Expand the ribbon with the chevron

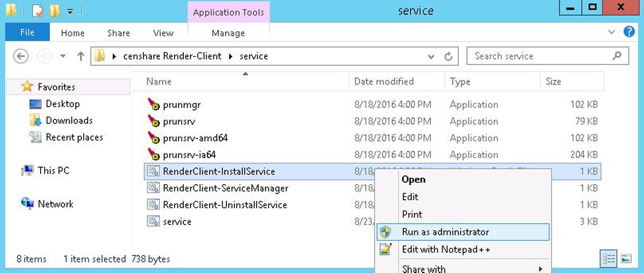tap(611, 32)
